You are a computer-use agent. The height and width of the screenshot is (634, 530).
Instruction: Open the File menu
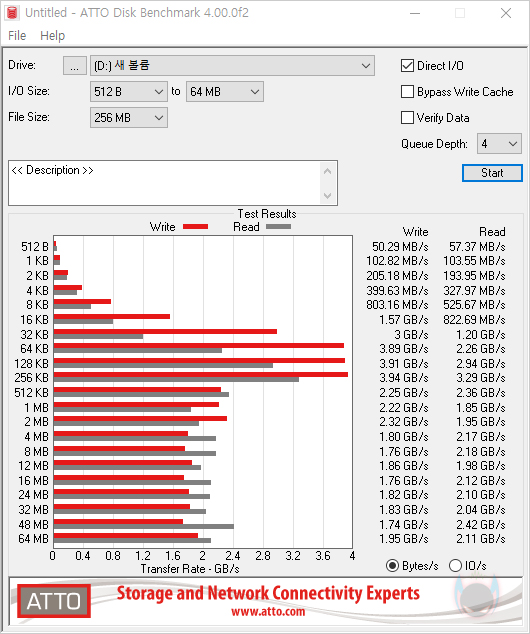(x=17, y=36)
